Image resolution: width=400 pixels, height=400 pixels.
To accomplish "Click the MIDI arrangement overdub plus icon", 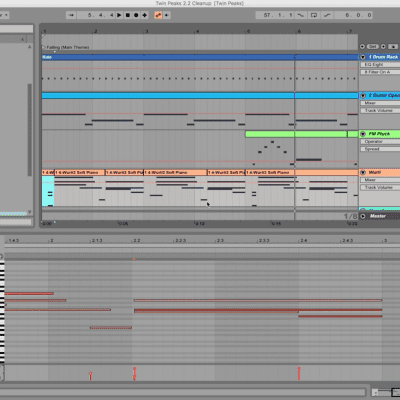I will pyautogui.click(x=144, y=15).
